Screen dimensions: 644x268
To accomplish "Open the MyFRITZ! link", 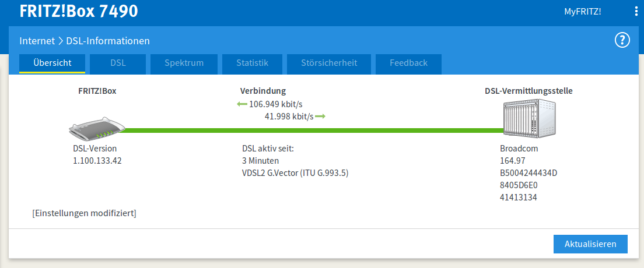I will pos(582,12).
